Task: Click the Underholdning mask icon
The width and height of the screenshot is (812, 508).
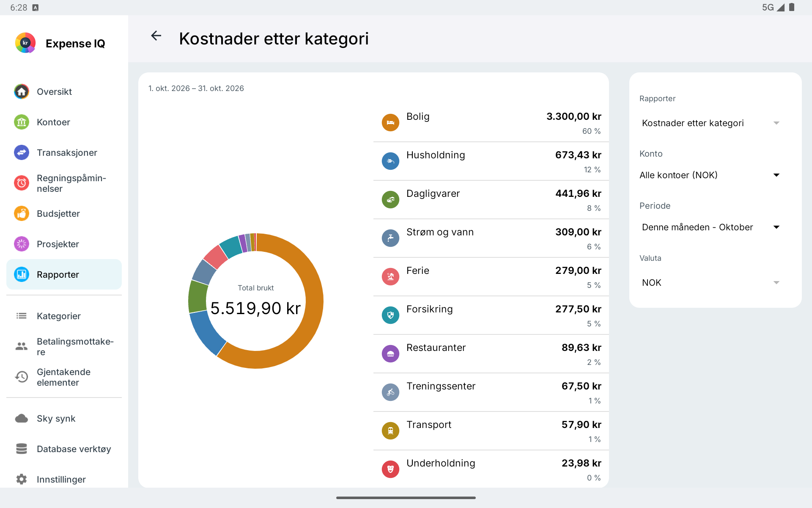Action: pyautogui.click(x=390, y=469)
